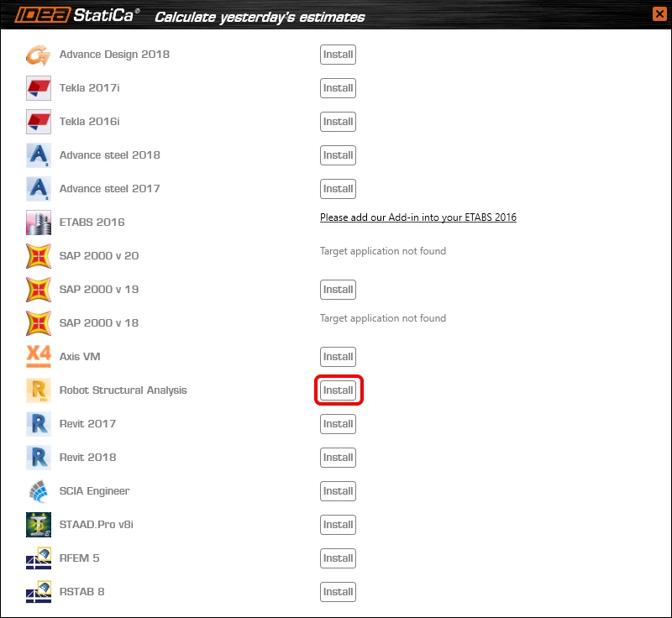This screenshot has height=618, width=672.
Task: Install the RSTAB 8 link
Action: tap(338, 592)
